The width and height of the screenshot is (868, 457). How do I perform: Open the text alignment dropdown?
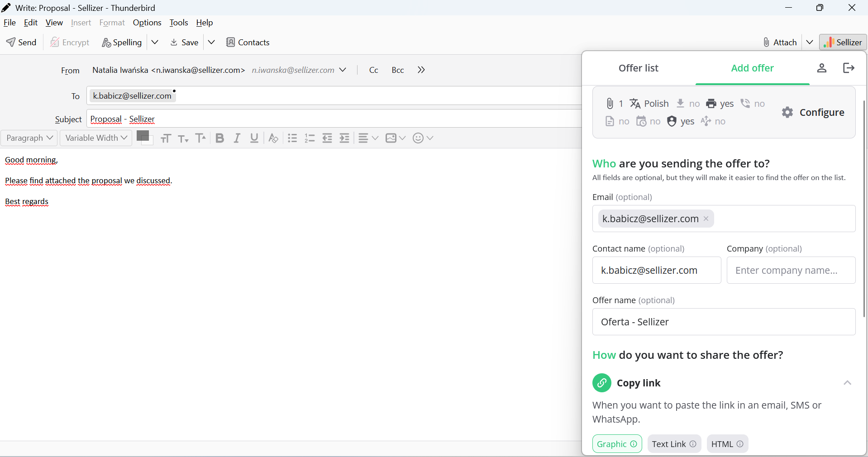pyautogui.click(x=368, y=138)
